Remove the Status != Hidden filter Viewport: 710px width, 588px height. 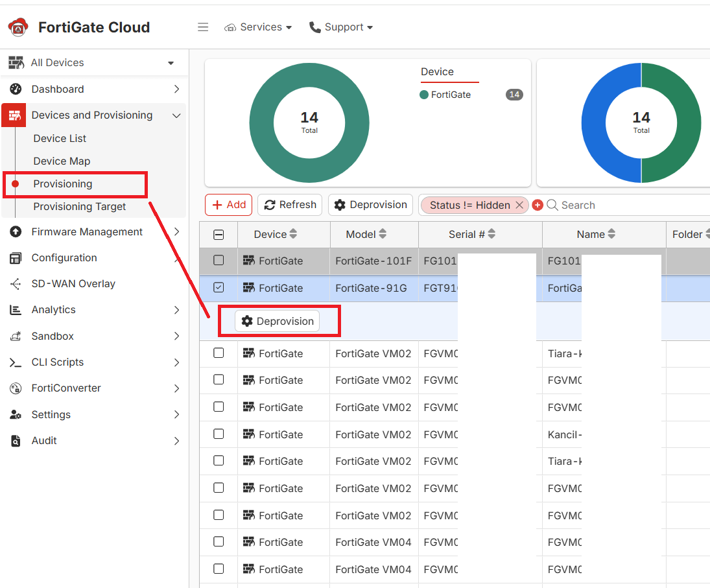pos(519,205)
